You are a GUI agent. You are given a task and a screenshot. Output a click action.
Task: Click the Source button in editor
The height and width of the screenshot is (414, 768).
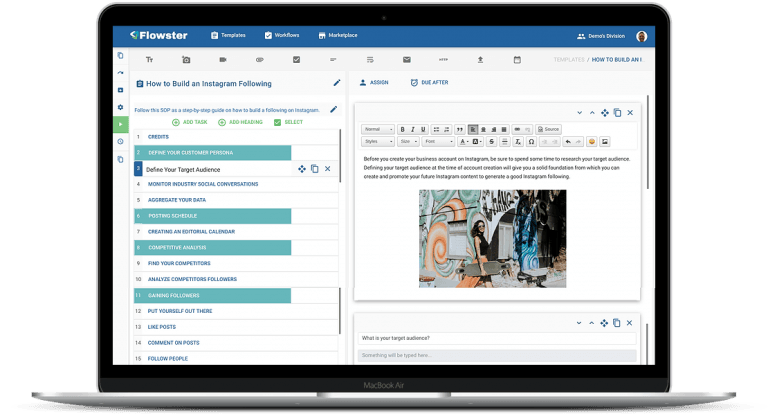(548, 129)
